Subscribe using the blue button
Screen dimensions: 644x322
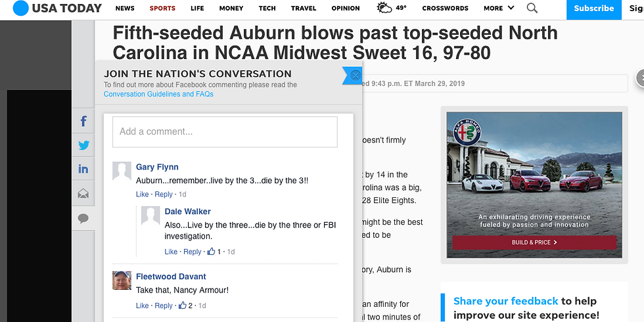594,9
